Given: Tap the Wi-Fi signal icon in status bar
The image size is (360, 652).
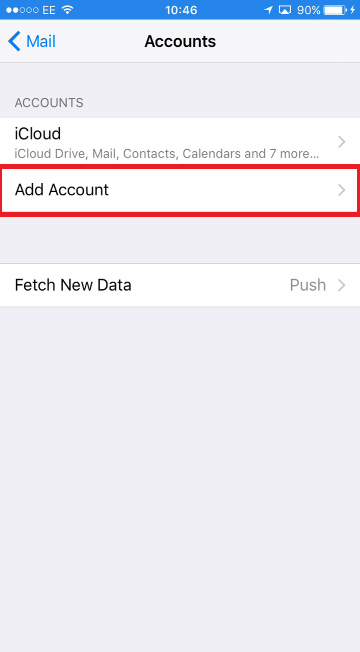Looking at the screenshot, I should [67, 10].
